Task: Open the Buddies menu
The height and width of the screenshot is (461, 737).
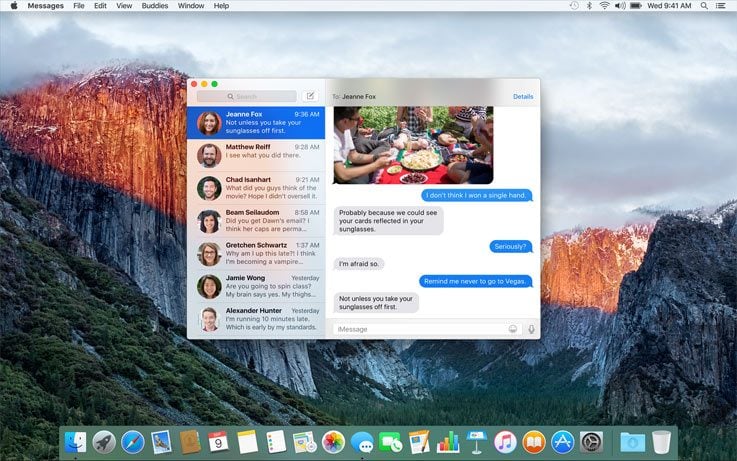Action: pyautogui.click(x=154, y=6)
